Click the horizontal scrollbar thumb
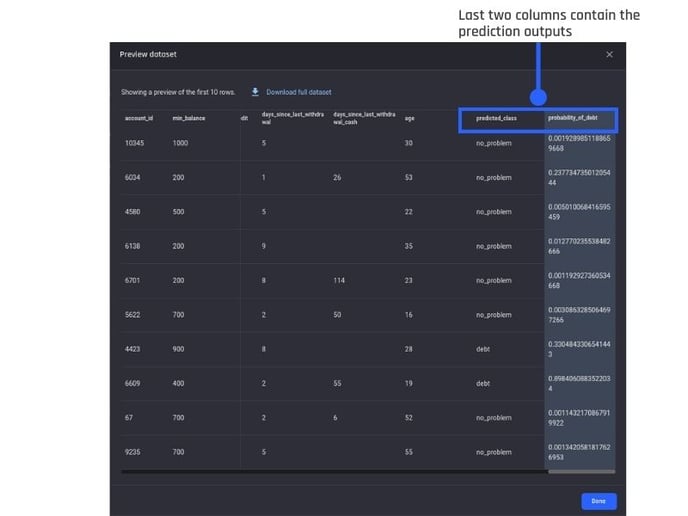Viewport: 688px width, 516px height. click(x=581, y=472)
